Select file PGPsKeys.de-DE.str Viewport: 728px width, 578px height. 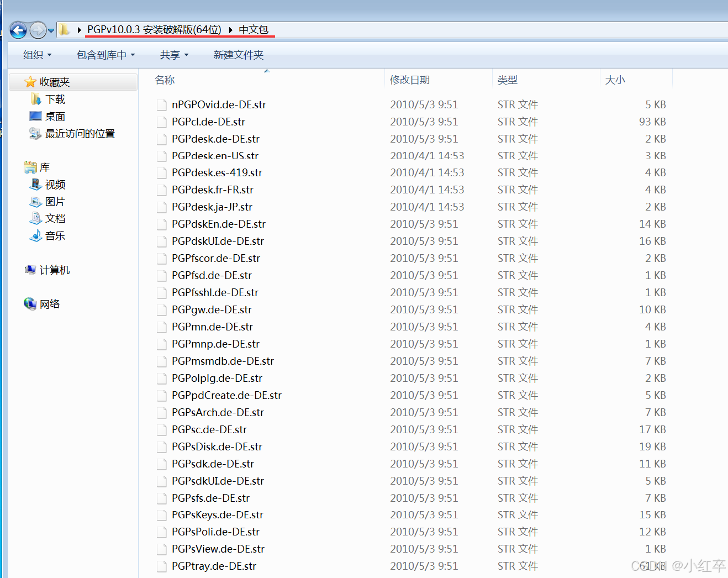[218, 515]
